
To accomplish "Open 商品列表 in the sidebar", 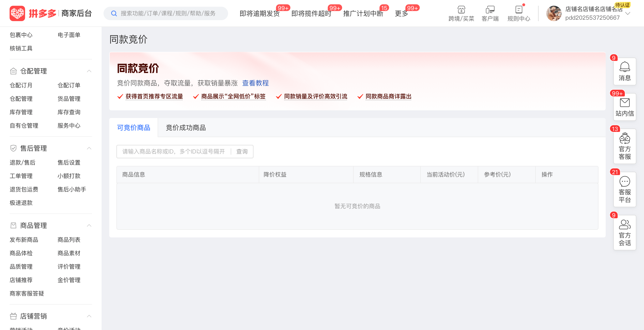I will pyautogui.click(x=69, y=240).
